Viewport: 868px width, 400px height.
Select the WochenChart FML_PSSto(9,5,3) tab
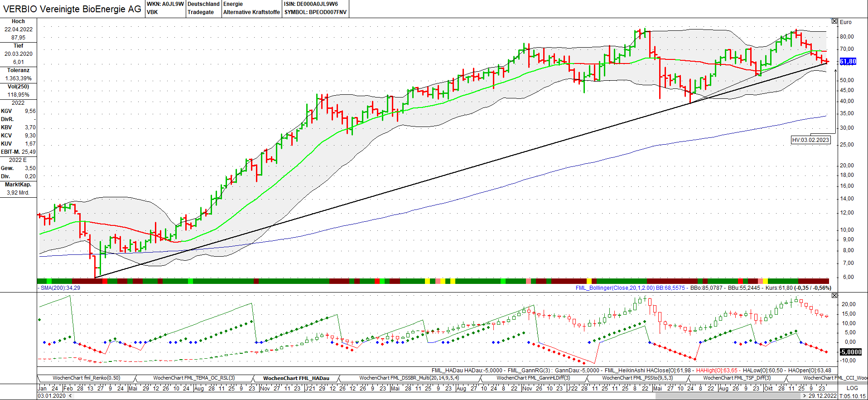pos(637,378)
